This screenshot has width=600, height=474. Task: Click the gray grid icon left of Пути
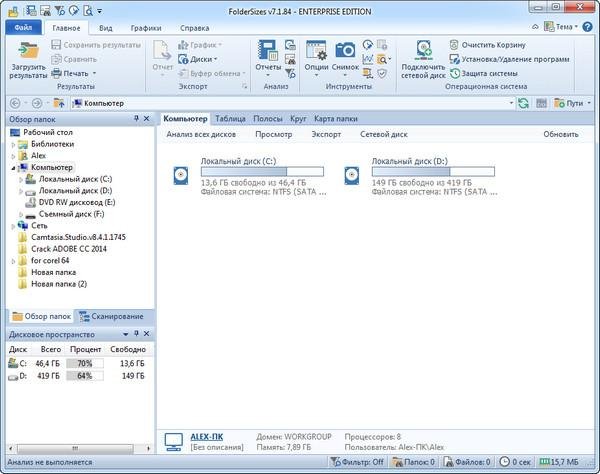pos(541,103)
